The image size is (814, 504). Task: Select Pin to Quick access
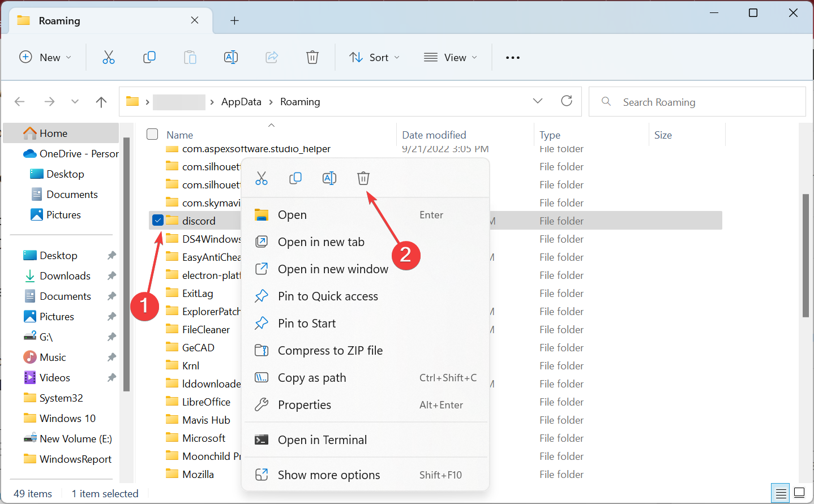[x=366, y=296]
